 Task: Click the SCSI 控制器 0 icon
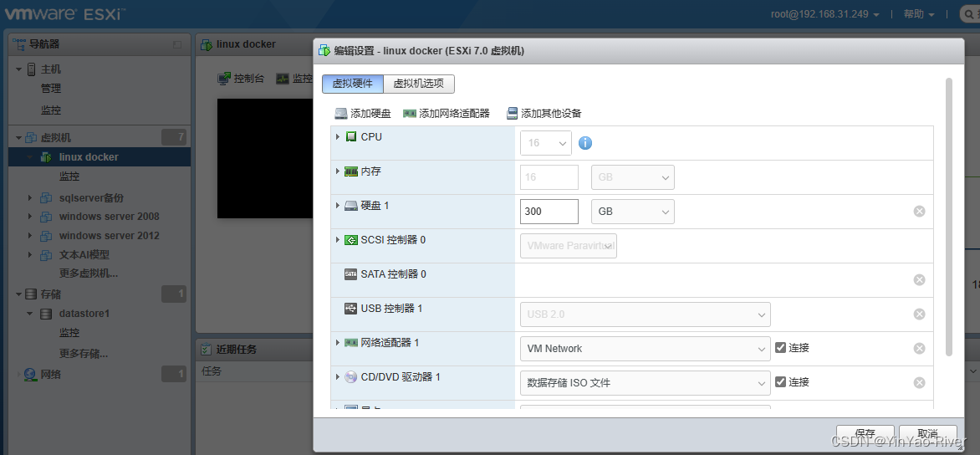[x=350, y=240]
